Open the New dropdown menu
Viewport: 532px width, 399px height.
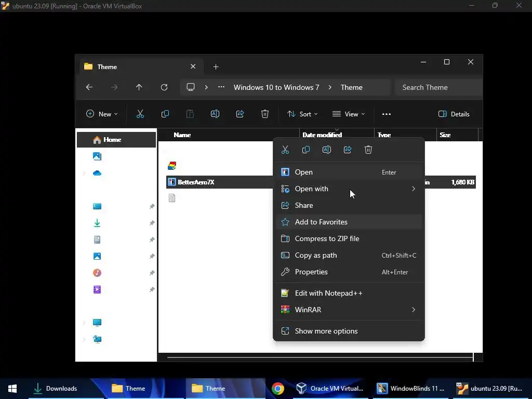[x=102, y=114]
